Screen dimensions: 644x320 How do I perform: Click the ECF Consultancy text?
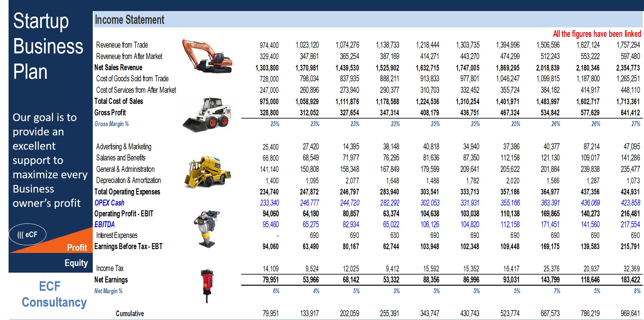pyautogui.click(x=54, y=294)
